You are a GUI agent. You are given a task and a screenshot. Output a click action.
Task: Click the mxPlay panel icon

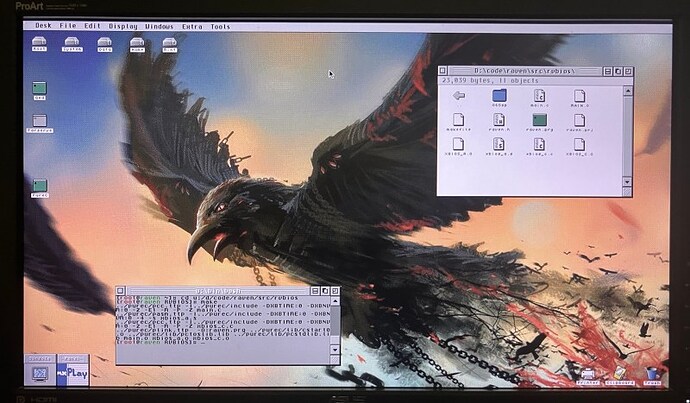coord(73,374)
